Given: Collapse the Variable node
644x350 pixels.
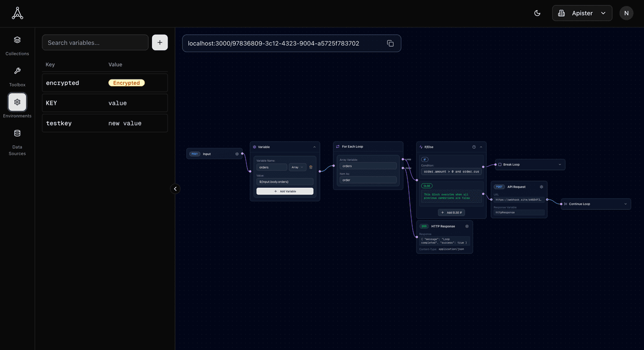Looking at the screenshot, I should [314, 147].
